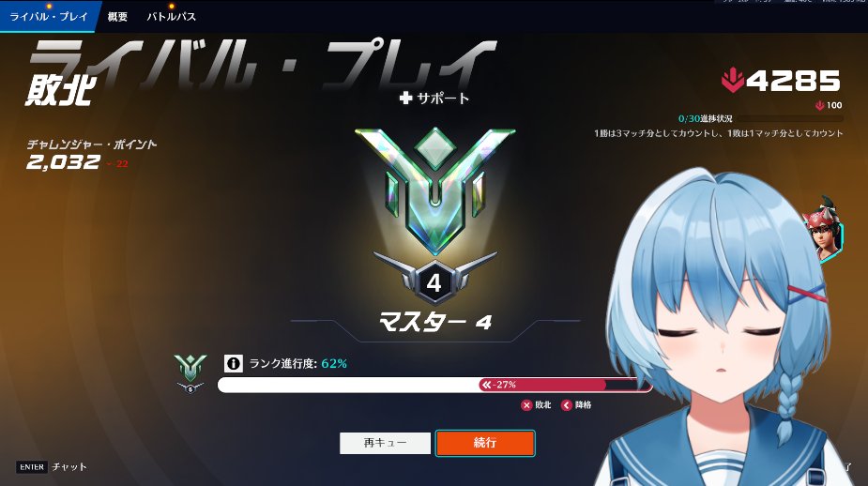Screen dimensions: 868x486
Task: Click the support role cross icon
Action: [x=405, y=98]
